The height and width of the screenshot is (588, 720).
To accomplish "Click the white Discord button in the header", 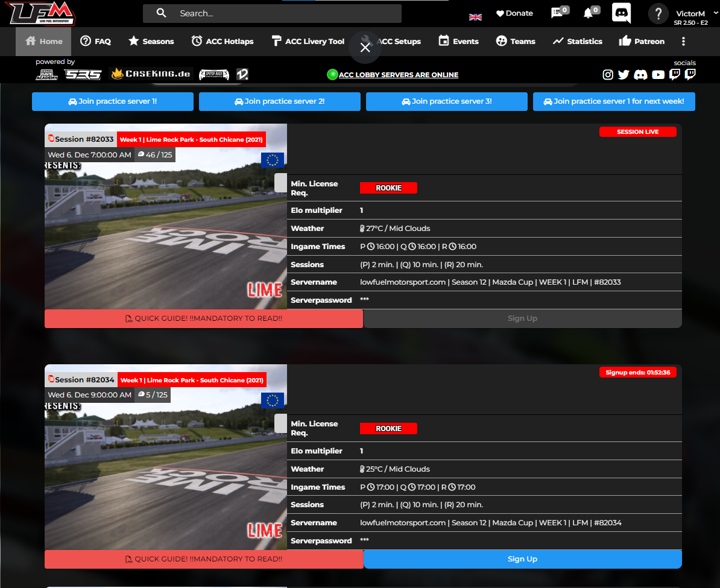I will tap(621, 13).
